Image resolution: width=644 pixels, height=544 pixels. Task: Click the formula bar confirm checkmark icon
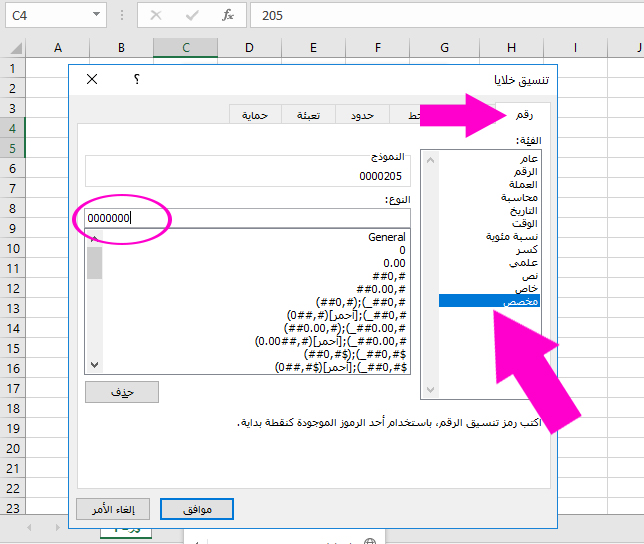[x=192, y=16]
